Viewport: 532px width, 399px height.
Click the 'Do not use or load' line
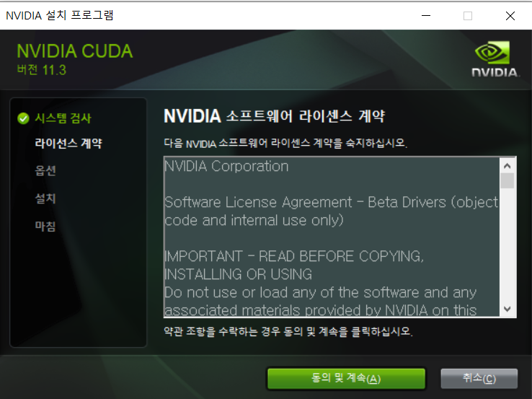point(321,292)
